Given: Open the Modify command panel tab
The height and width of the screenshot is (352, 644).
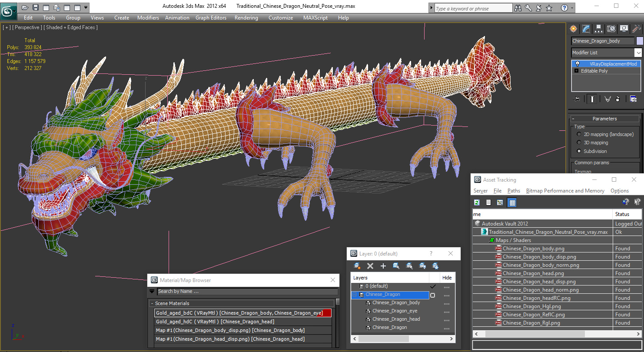Looking at the screenshot, I should click(586, 29).
